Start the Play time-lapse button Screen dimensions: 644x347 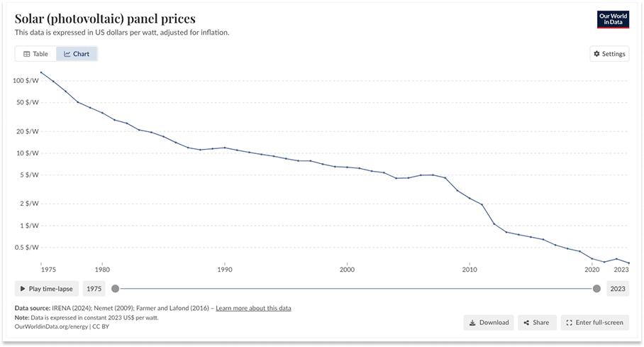point(46,289)
